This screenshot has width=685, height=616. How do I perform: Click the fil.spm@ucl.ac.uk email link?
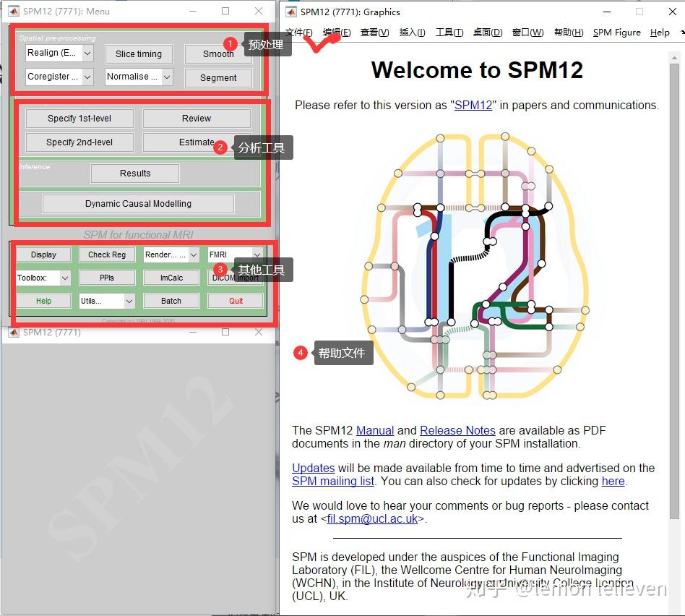tap(372, 519)
